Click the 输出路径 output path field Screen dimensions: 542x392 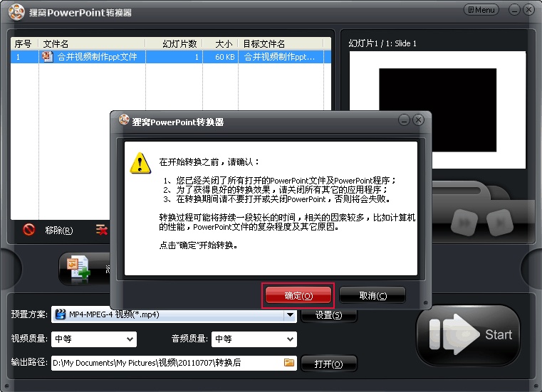tap(167, 363)
